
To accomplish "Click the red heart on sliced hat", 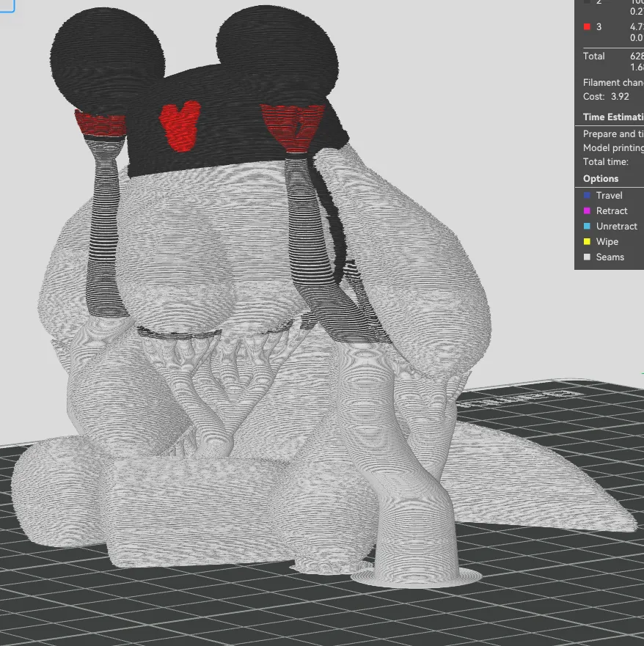I will coord(180,125).
